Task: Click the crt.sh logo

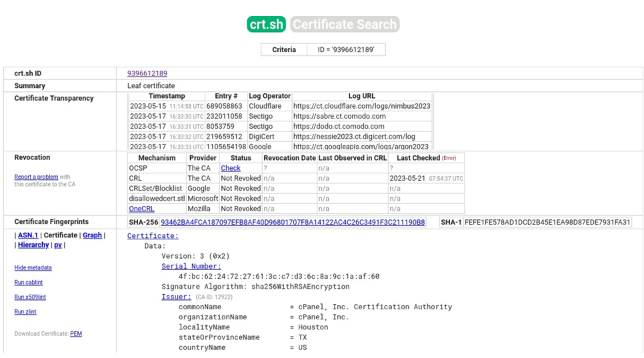Action: [266, 24]
